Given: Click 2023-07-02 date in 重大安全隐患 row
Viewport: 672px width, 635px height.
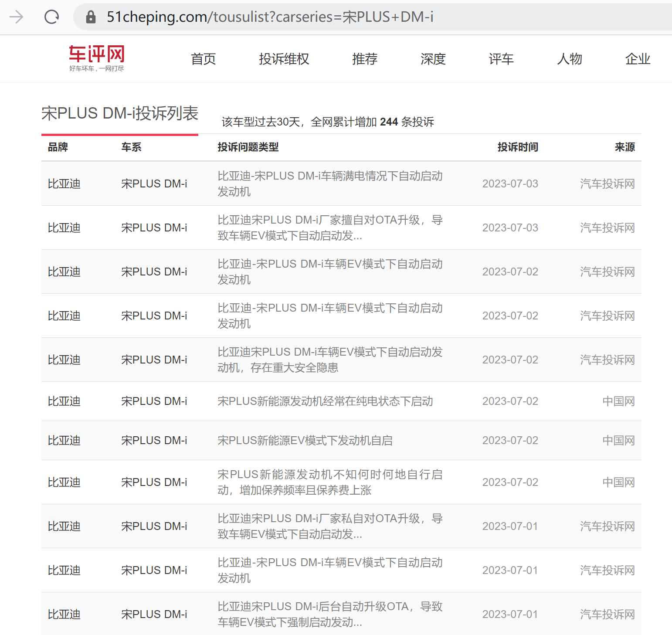Looking at the screenshot, I should (x=510, y=360).
